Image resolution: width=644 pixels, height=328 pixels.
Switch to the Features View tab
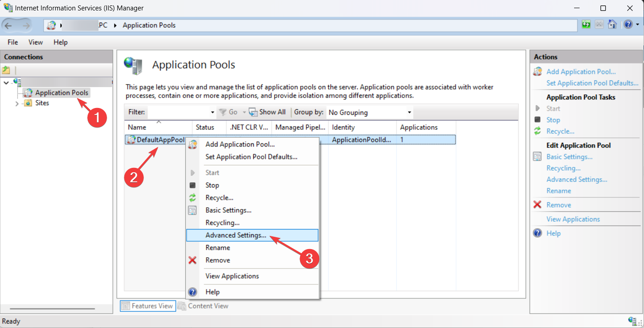pos(147,306)
